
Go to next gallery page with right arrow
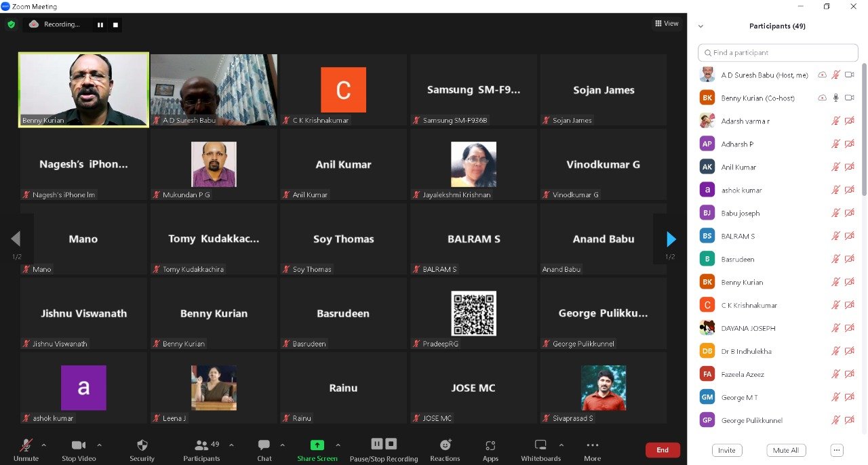pyautogui.click(x=671, y=239)
